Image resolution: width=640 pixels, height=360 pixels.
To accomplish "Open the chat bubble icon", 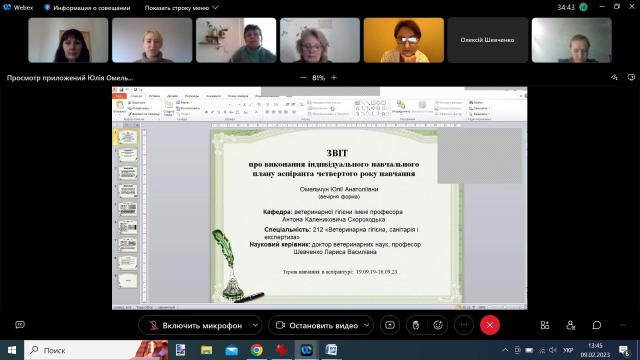I will 597,325.
